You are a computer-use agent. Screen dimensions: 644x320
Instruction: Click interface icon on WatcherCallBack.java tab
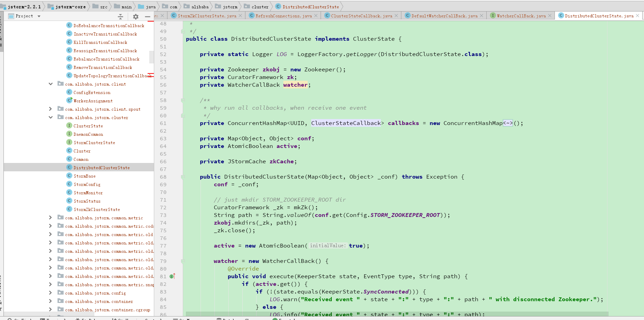point(493,16)
